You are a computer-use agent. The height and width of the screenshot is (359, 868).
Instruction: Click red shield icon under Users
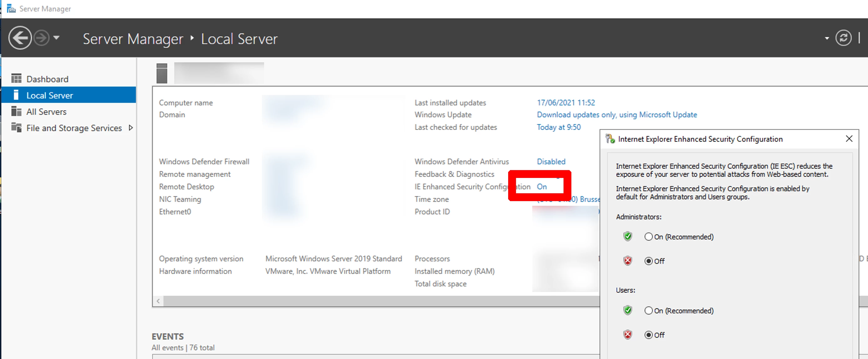627,335
